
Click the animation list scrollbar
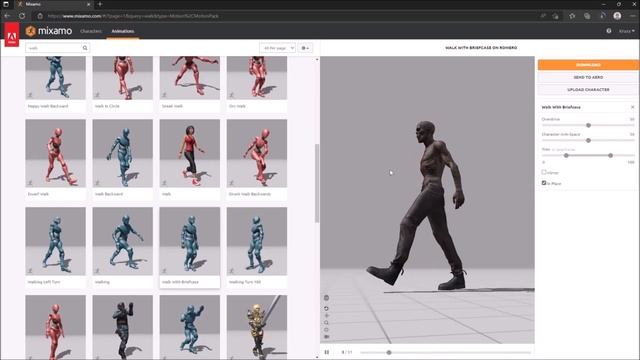[x=317, y=183]
